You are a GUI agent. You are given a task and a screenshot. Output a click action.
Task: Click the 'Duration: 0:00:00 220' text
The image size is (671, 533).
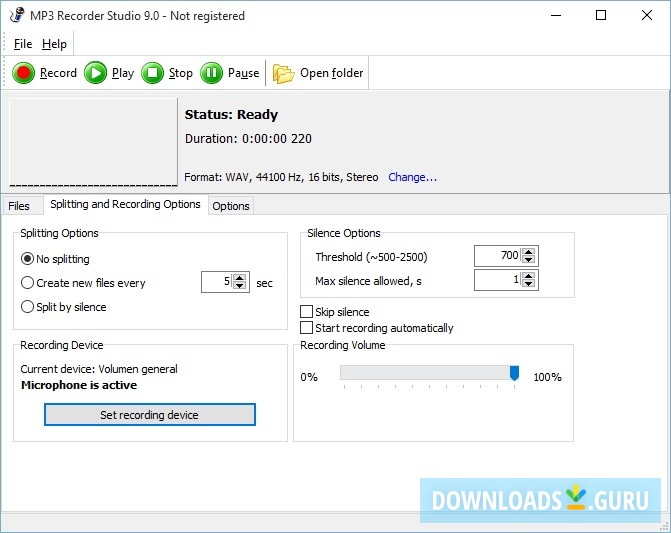[x=248, y=139]
